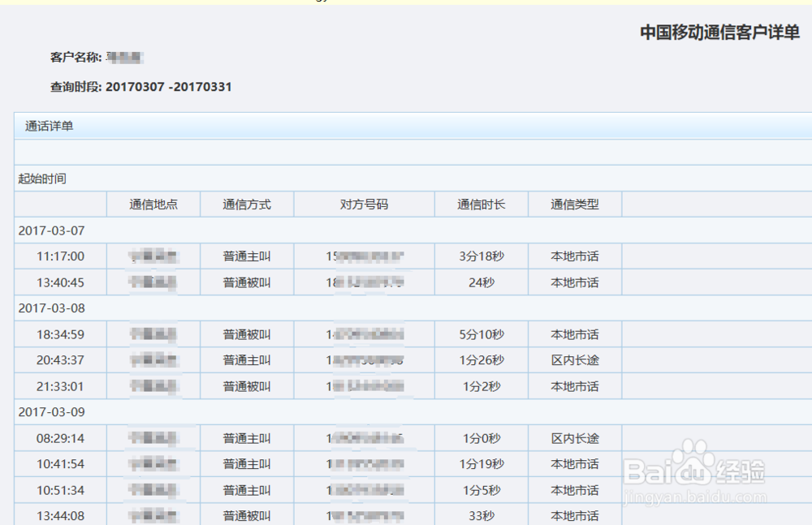The width and height of the screenshot is (812, 525).
Task: Click the 通信地点 column header
Action: tap(153, 204)
